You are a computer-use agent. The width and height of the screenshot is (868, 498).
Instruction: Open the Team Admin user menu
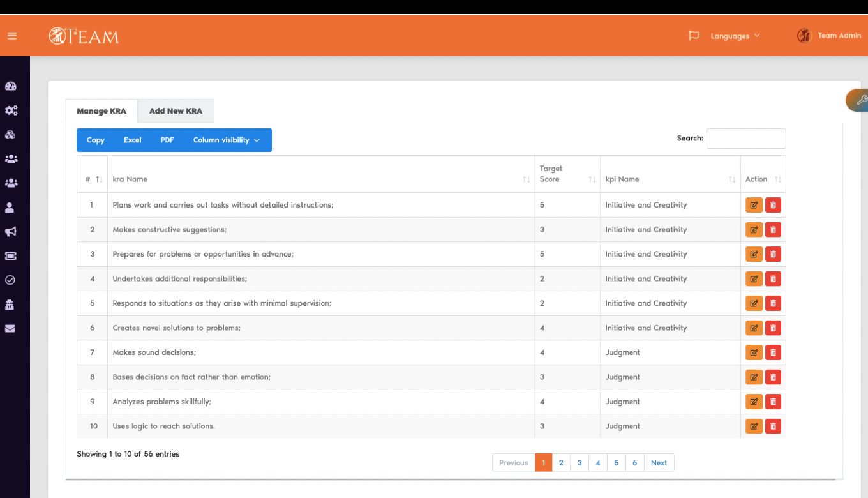[830, 36]
